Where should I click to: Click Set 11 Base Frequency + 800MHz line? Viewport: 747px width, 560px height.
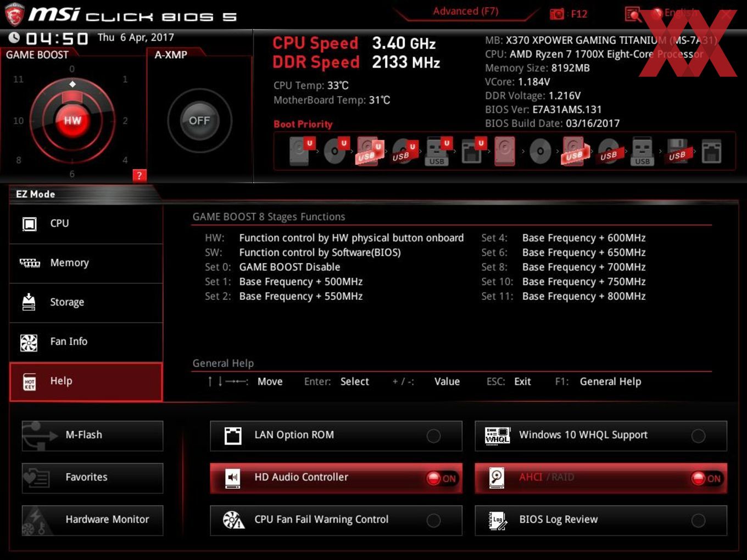[x=564, y=296]
